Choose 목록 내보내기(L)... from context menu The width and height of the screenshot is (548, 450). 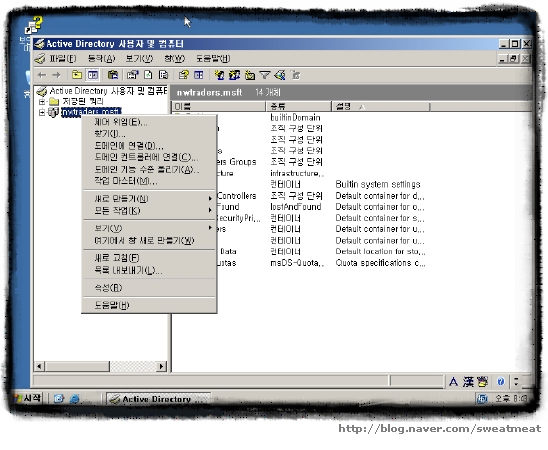[149, 270]
